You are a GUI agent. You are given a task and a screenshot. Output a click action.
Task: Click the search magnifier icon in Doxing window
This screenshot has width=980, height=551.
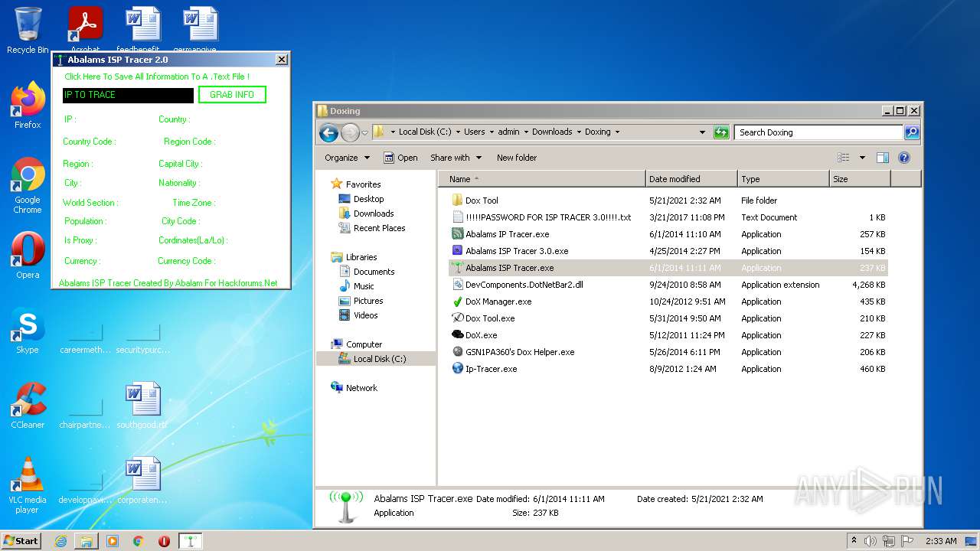coord(911,132)
